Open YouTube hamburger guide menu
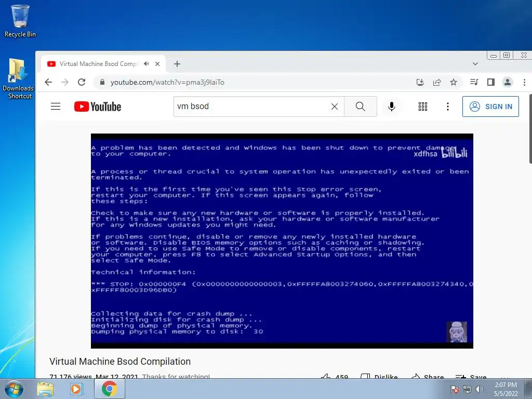Image resolution: width=532 pixels, height=399 pixels. (x=56, y=107)
